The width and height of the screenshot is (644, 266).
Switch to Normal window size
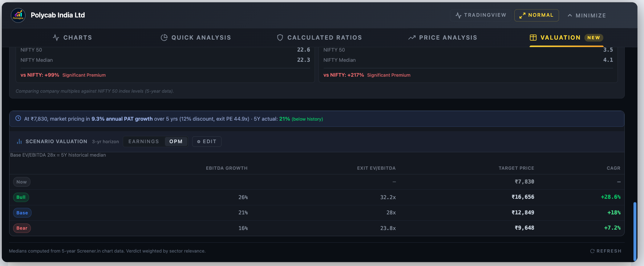coord(536,15)
